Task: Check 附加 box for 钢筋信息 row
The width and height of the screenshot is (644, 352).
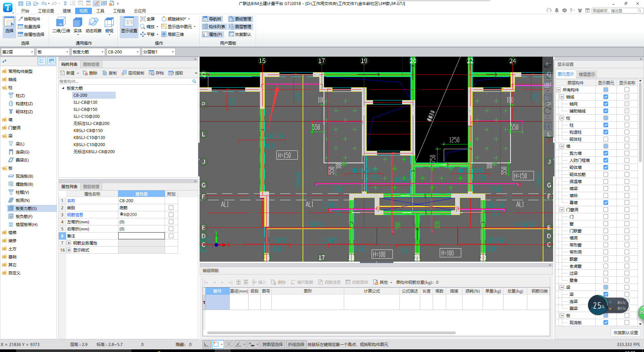Action: pos(171,215)
